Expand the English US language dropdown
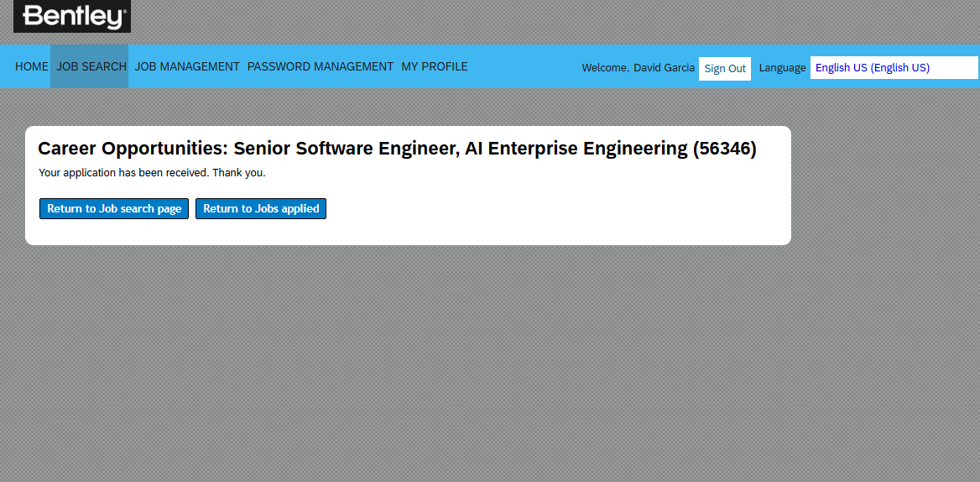Viewport: 980px width, 482px height. click(x=893, y=68)
